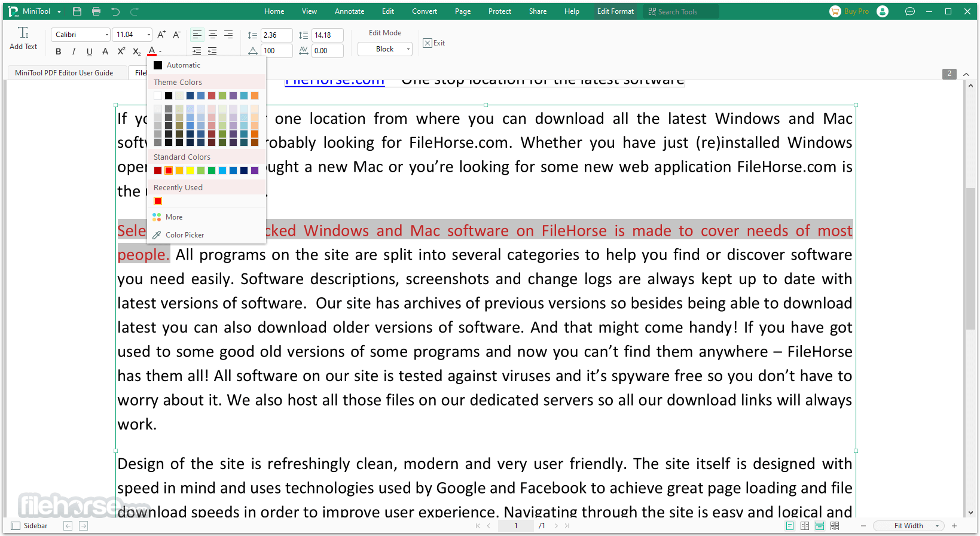Align text to the left

point(197,35)
